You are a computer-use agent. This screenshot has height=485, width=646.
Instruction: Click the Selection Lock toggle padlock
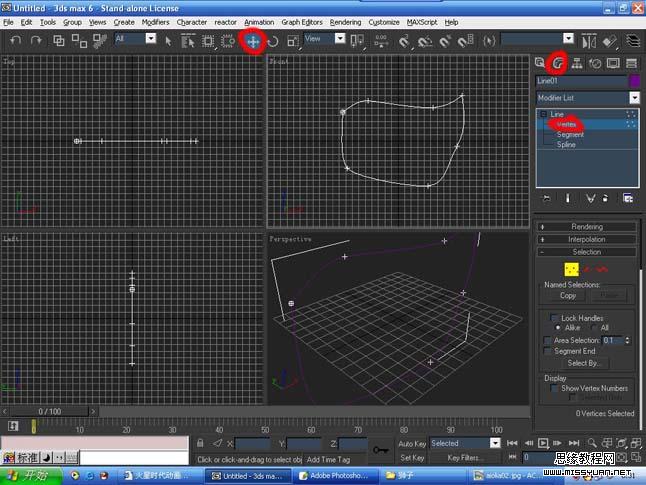(200, 443)
